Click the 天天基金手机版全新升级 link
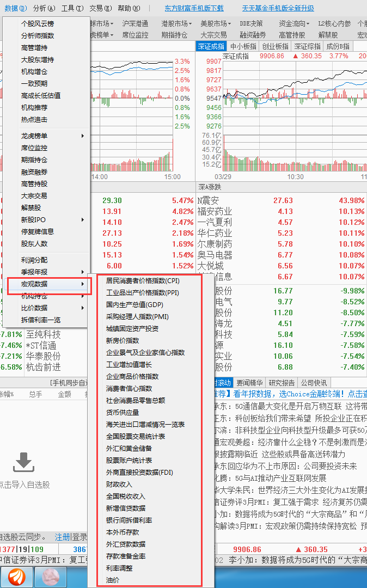Screen dimensions: 367x588 tap(278, 8)
